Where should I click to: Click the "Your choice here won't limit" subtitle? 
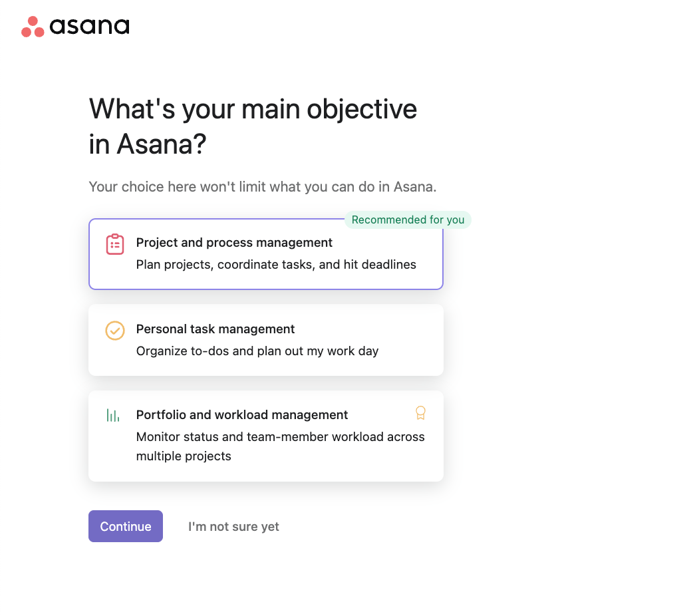tap(262, 187)
